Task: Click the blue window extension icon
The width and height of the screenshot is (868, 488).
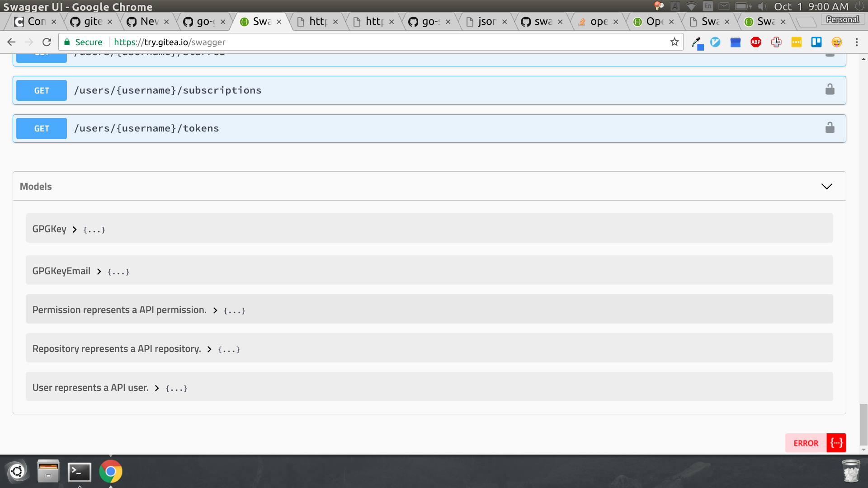Action: tap(736, 42)
